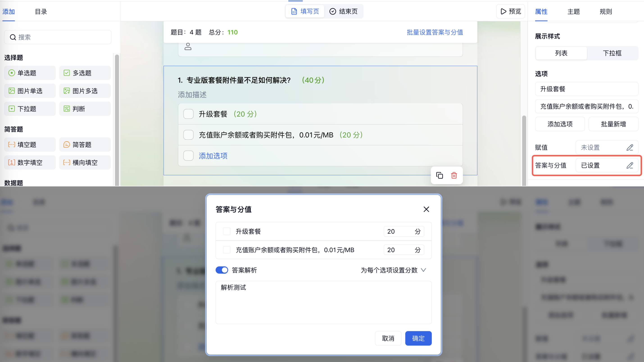Click the 添加选项 link in the question
The width and height of the screenshot is (644, 362).
(213, 156)
